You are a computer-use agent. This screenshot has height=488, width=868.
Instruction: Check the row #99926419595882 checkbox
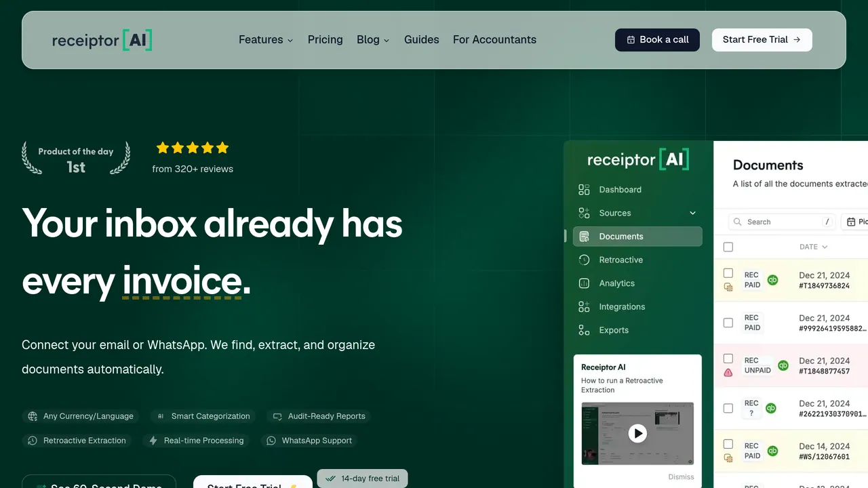click(728, 323)
